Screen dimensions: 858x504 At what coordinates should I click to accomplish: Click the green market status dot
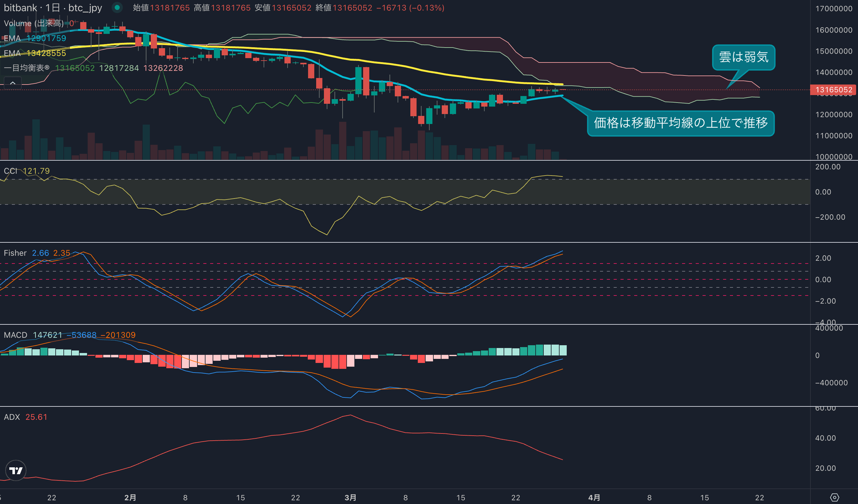pyautogui.click(x=117, y=7)
